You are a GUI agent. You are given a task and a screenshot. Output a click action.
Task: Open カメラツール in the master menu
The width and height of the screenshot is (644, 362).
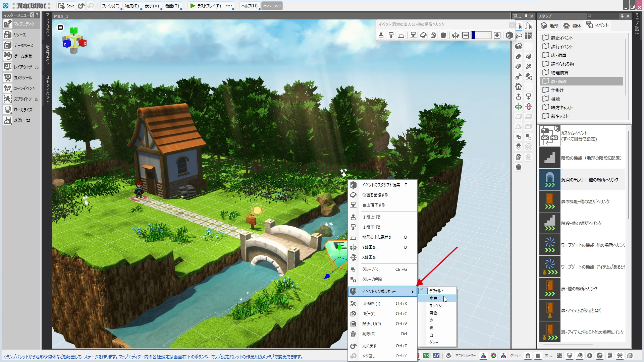point(21,78)
